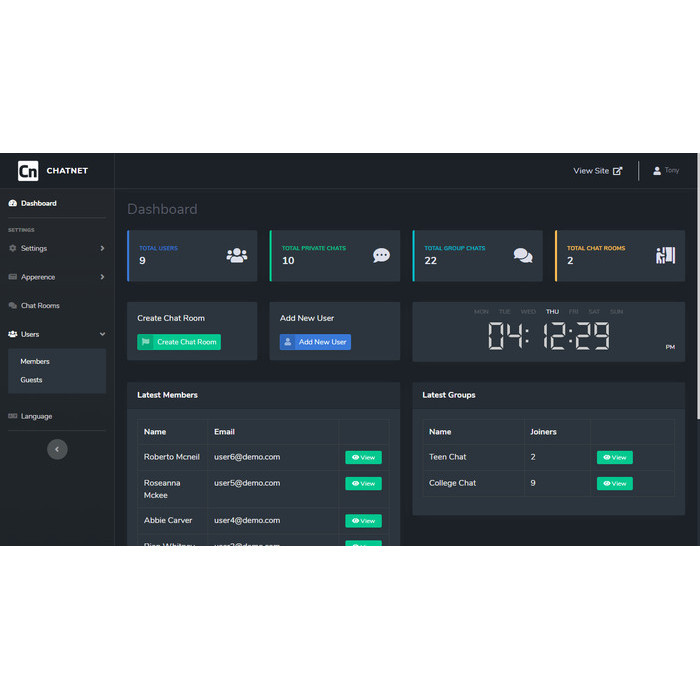Click the Chat Rooms bubbles icon
Screen dimensions: 700x700
point(12,305)
